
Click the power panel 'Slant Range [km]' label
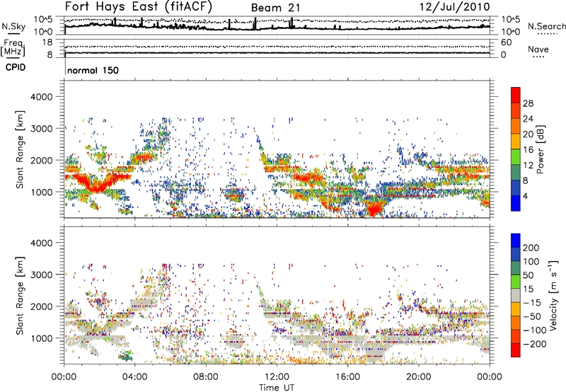[x=20, y=149]
